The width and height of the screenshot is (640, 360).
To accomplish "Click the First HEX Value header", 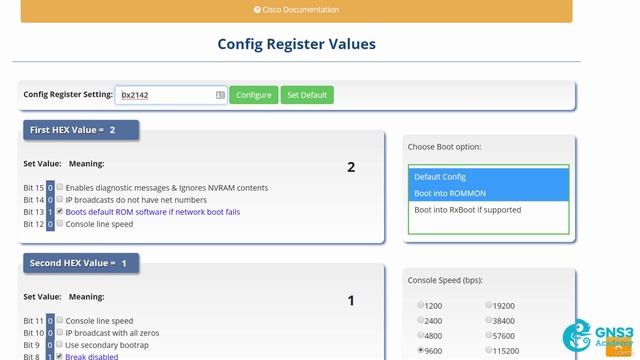I will [x=81, y=130].
